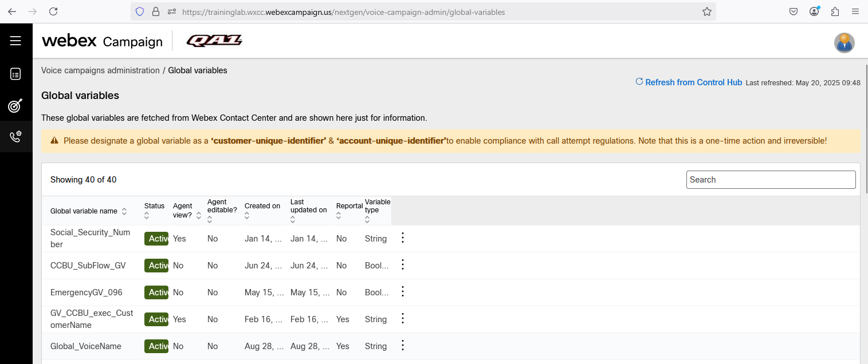Open browser extensions puzzle icon

(x=835, y=11)
